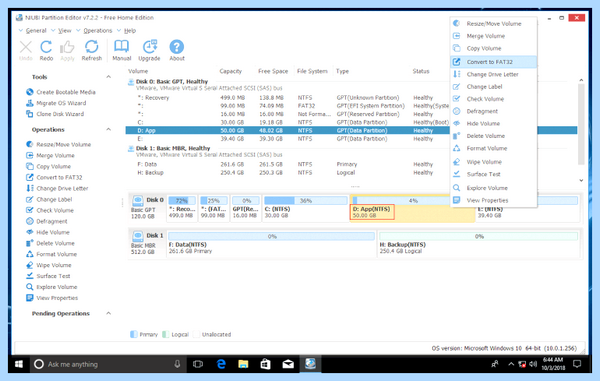Select Surface Test in context menu
600x381 pixels.
(494, 174)
